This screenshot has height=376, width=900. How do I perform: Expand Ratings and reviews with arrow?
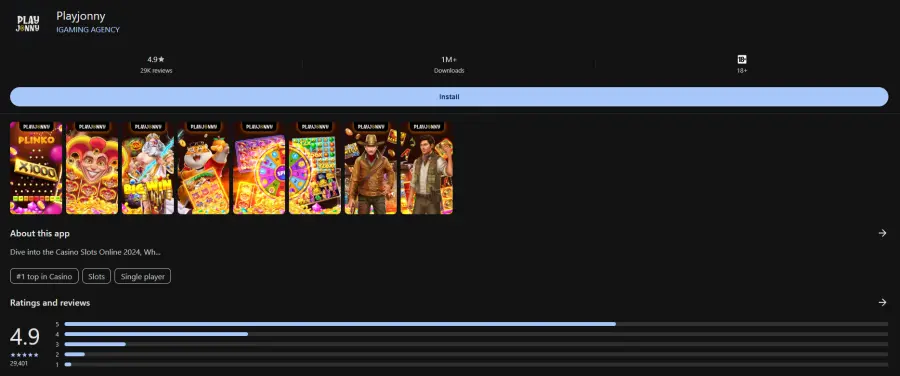882,302
